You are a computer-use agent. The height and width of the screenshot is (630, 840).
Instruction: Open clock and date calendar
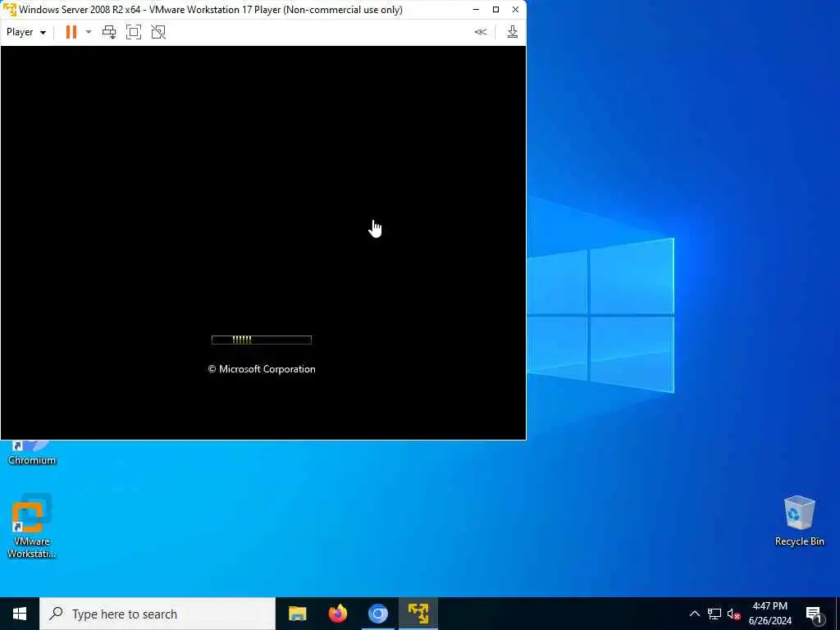tap(769, 614)
